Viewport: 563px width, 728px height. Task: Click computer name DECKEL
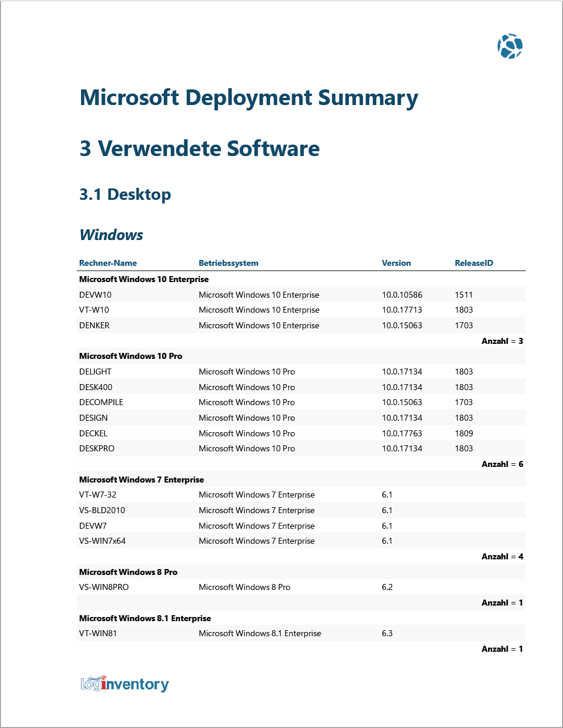pyautogui.click(x=94, y=433)
